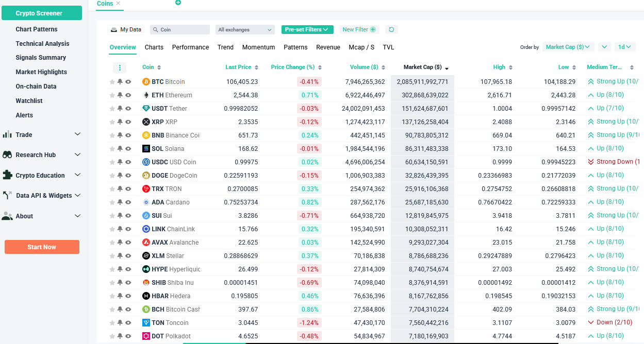
Task: Click the XRP coin logo icon
Action: coord(146,122)
